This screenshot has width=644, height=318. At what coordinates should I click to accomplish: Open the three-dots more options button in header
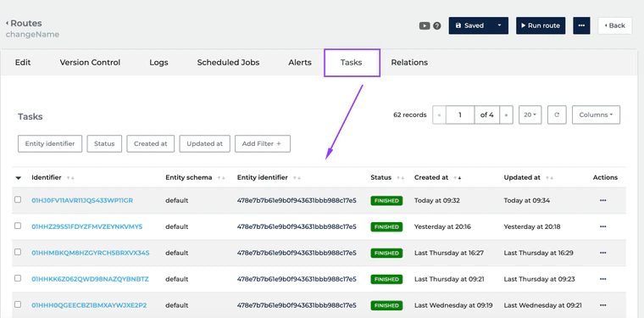pyautogui.click(x=581, y=25)
